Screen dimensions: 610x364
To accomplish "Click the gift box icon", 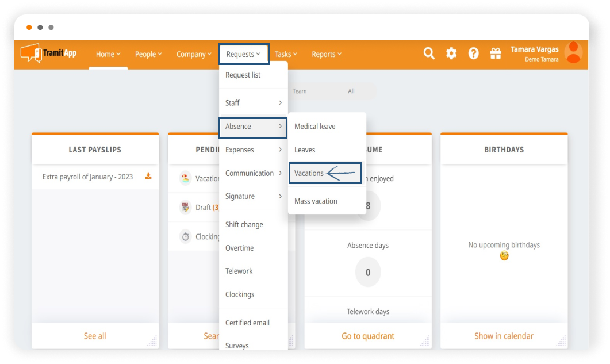I will point(495,53).
